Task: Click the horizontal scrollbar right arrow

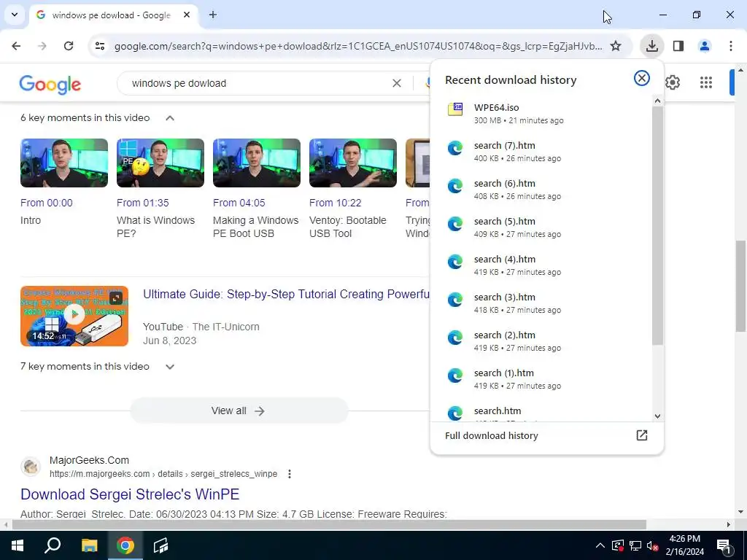Action: [x=729, y=525]
